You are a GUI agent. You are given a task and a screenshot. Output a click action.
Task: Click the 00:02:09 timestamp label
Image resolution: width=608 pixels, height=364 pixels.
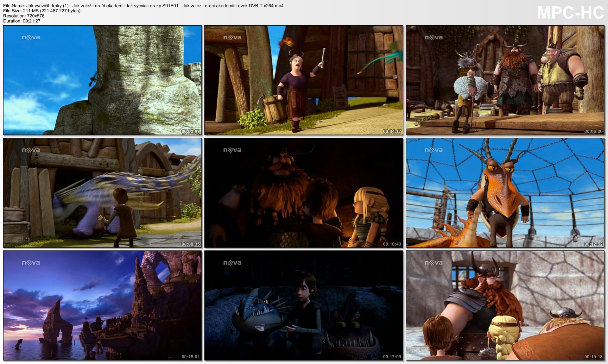point(190,131)
